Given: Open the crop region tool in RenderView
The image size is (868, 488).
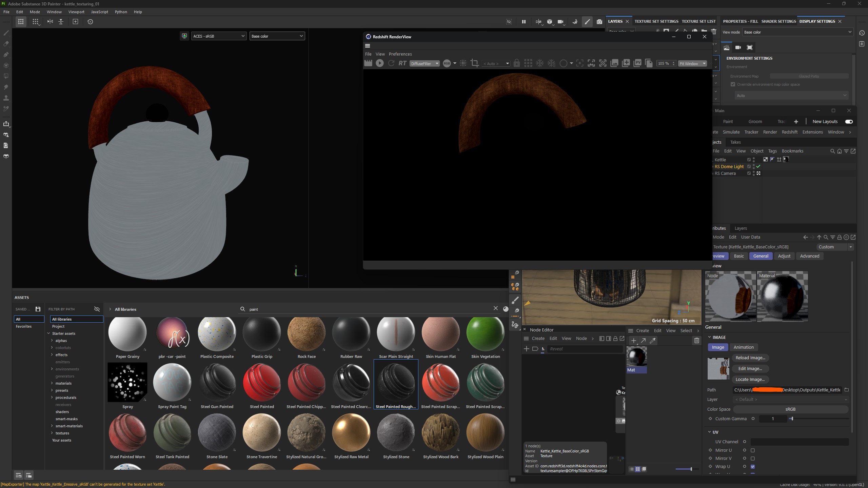Looking at the screenshot, I should point(474,63).
